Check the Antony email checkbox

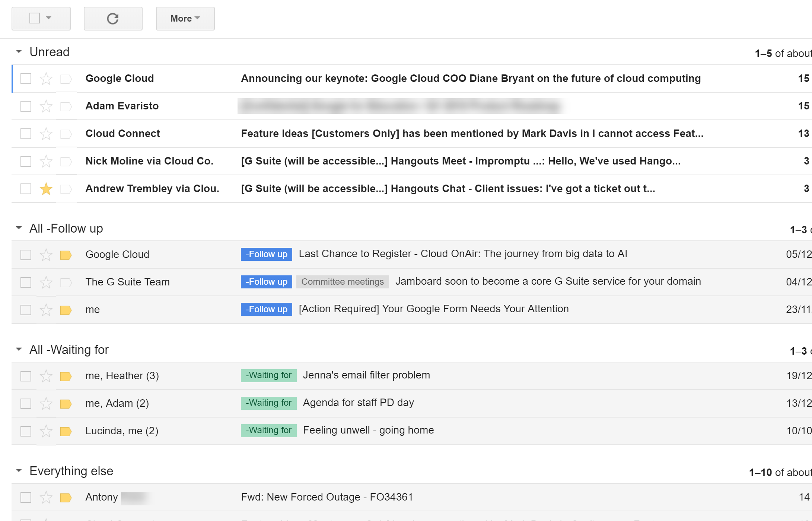[x=26, y=498]
